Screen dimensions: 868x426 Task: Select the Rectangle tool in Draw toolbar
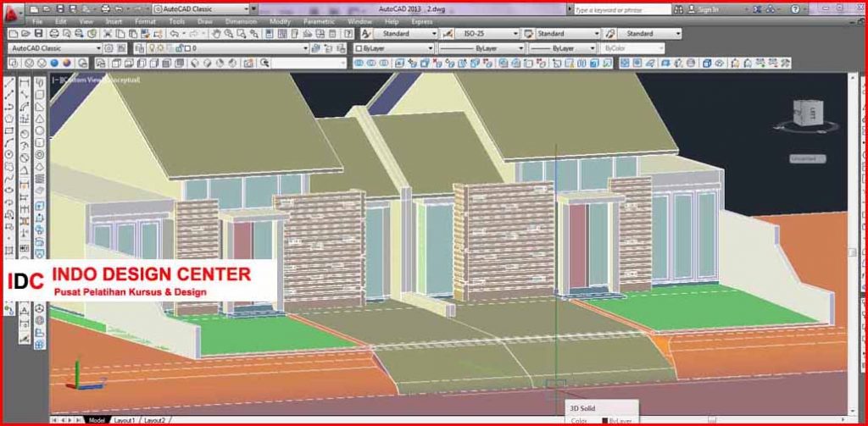(x=8, y=130)
